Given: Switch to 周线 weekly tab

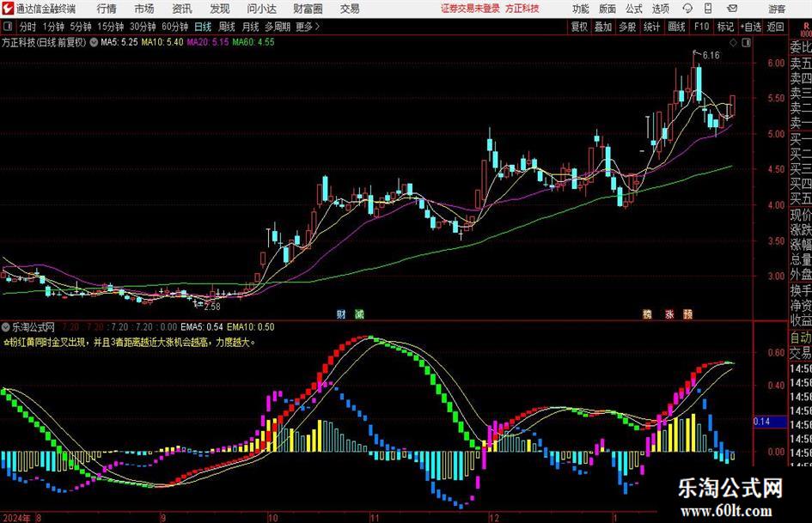Looking at the screenshot, I should 227,27.
